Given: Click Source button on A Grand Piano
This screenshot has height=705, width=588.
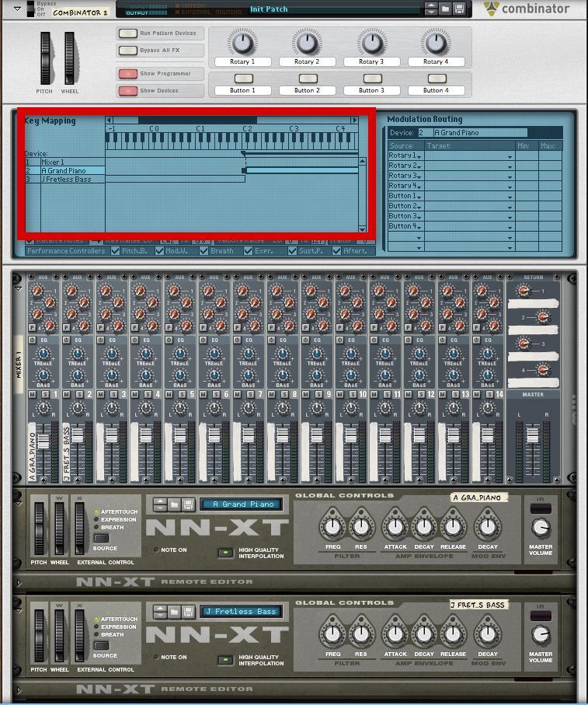Looking at the screenshot, I should tap(102, 538).
